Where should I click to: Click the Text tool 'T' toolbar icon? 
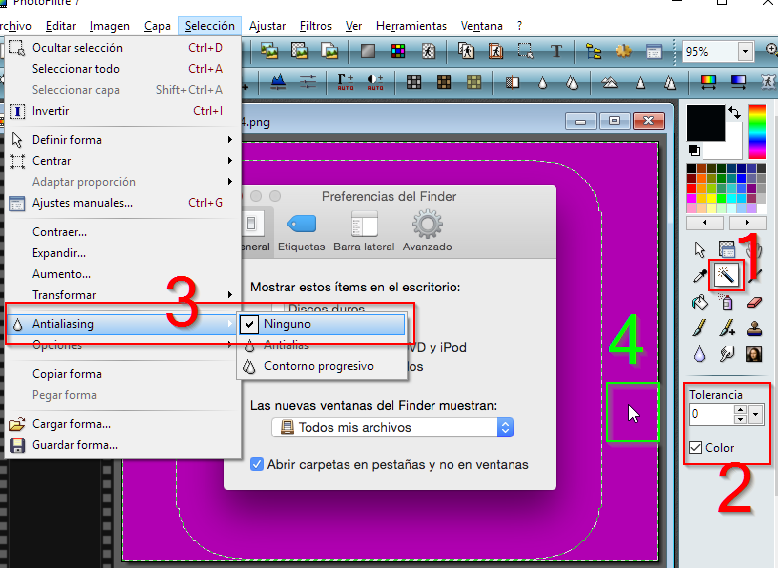[556, 51]
